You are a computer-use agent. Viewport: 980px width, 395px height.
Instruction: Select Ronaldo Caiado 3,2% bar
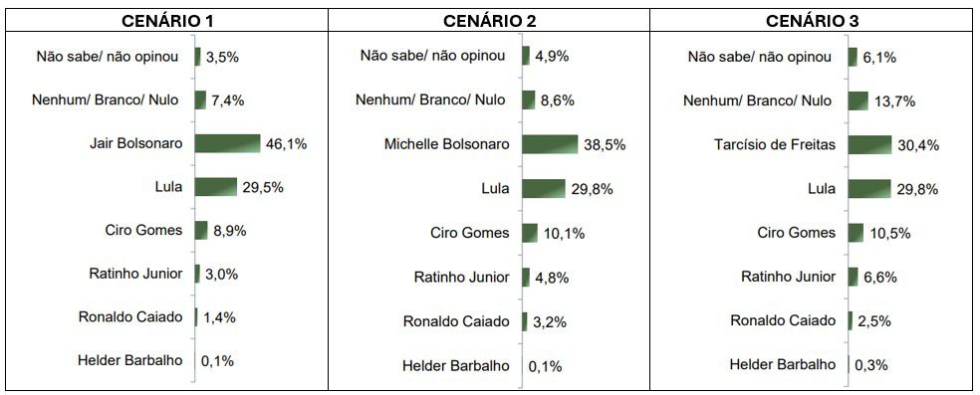[x=525, y=321]
